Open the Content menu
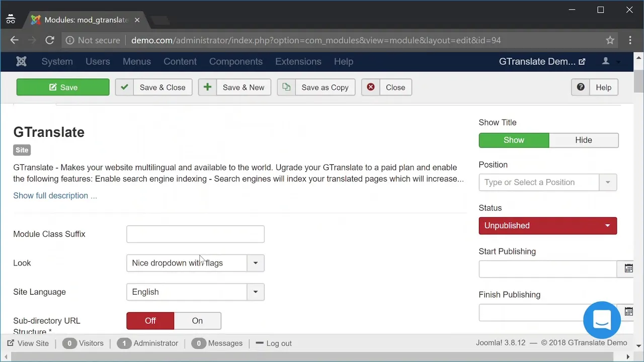The height and width of the screenshot is (362, 644). [x=180, y=61]
